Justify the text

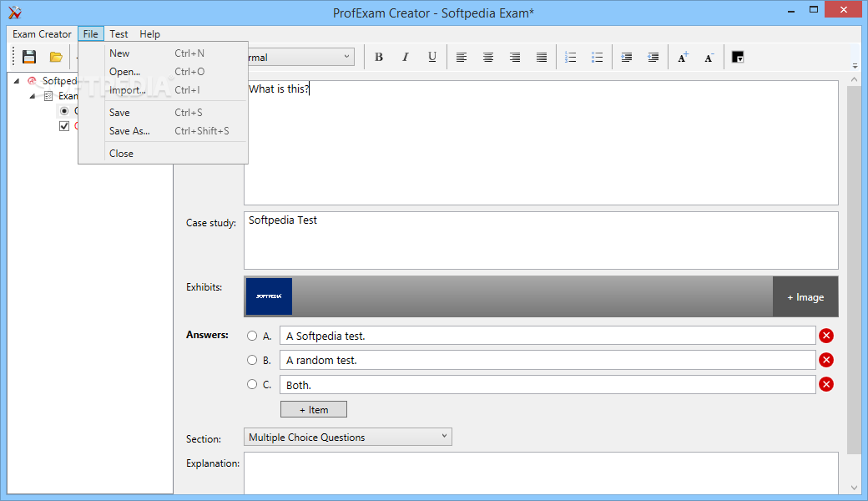coord(542,57)
